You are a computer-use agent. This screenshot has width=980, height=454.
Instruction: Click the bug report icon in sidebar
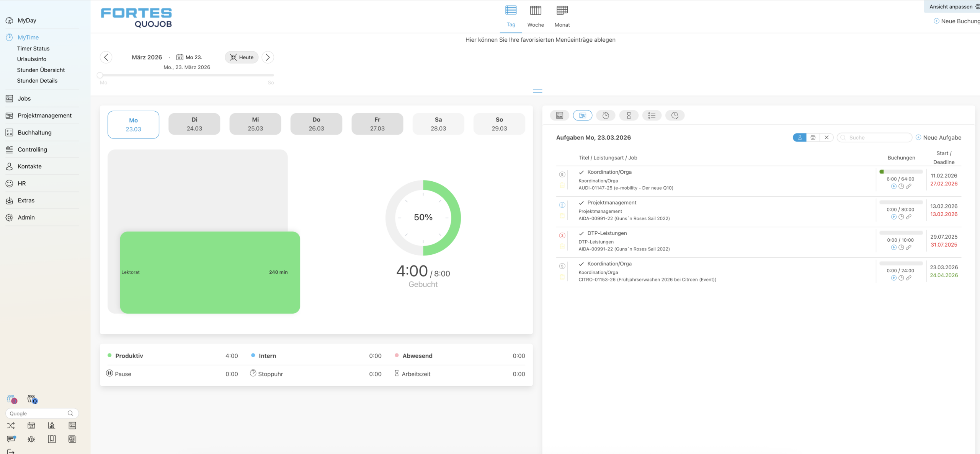pos(31,439)
